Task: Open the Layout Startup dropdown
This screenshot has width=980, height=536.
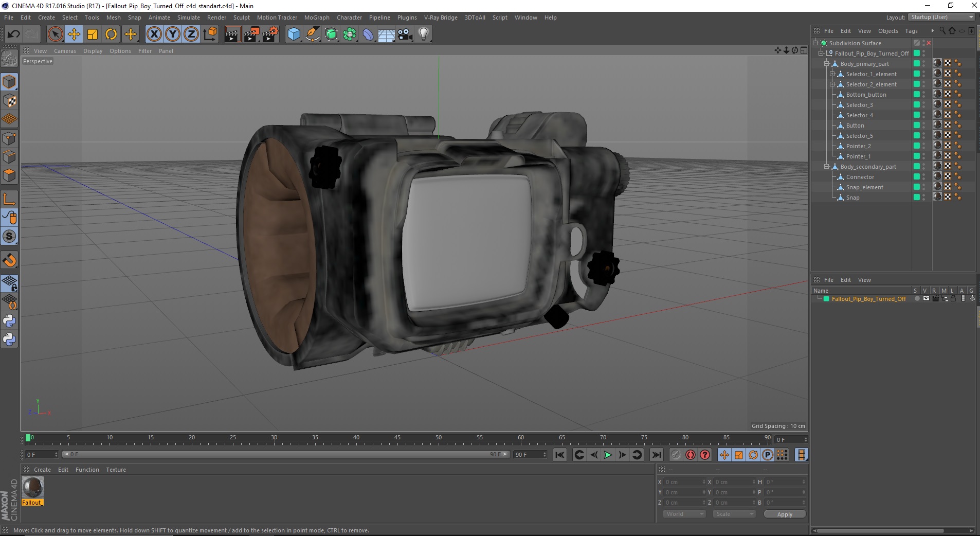Action: tap(941, 17)
